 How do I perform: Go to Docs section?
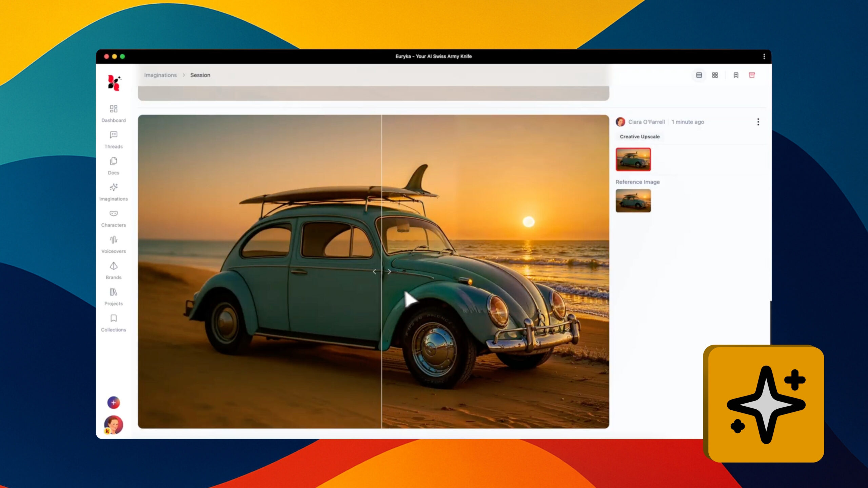pos(113,161)
